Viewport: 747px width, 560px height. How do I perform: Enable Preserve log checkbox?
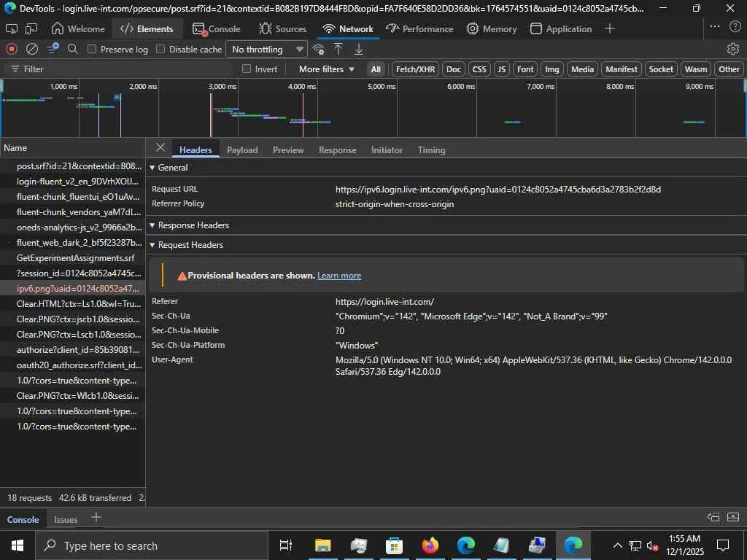(92, 49)
